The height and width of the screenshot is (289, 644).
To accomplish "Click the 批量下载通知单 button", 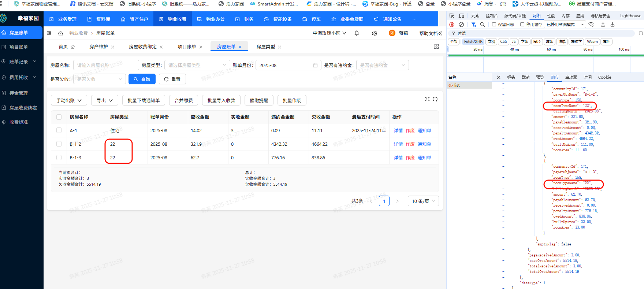I will point(144,100).
